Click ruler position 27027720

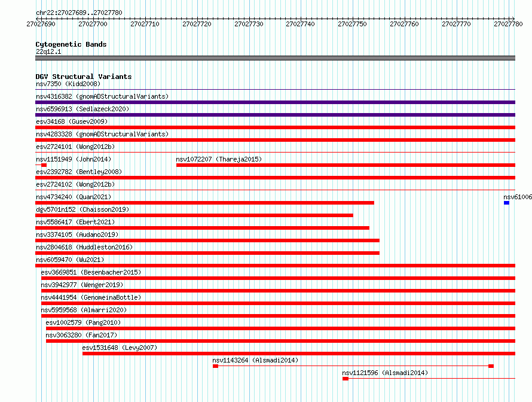point(197,24)
